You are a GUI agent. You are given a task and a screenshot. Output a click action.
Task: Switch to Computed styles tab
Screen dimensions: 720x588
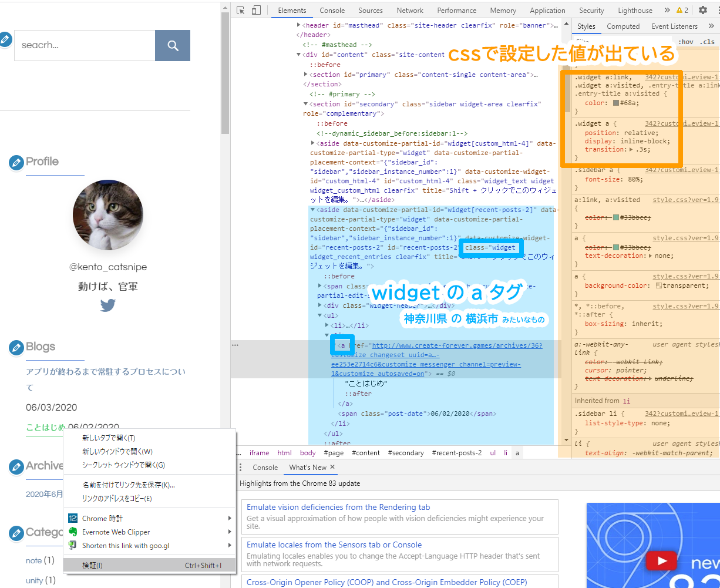pyautogui.click(x=623, y=26)
